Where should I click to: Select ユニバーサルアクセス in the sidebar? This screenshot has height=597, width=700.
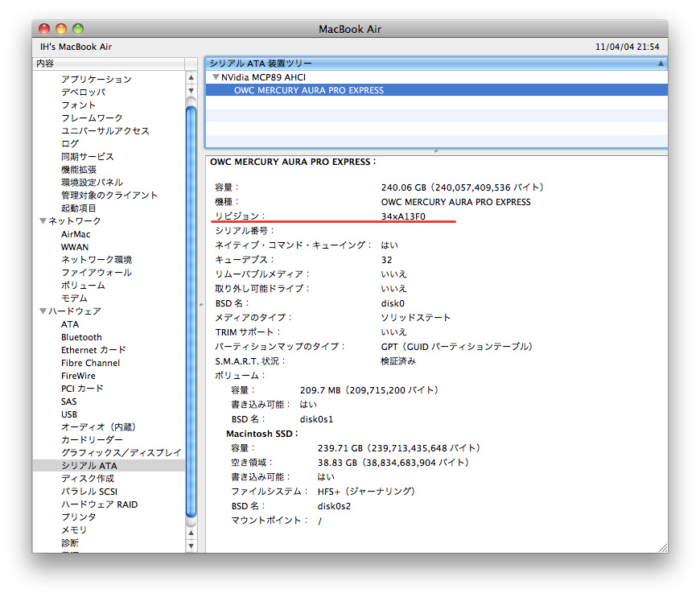point(105,131)
